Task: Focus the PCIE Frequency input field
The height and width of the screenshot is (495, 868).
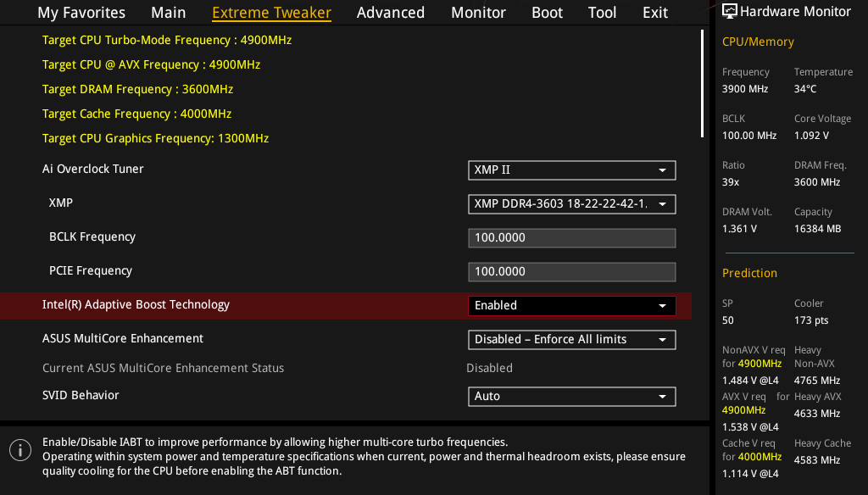Action: pyautogui.click(x=572, y=272)
